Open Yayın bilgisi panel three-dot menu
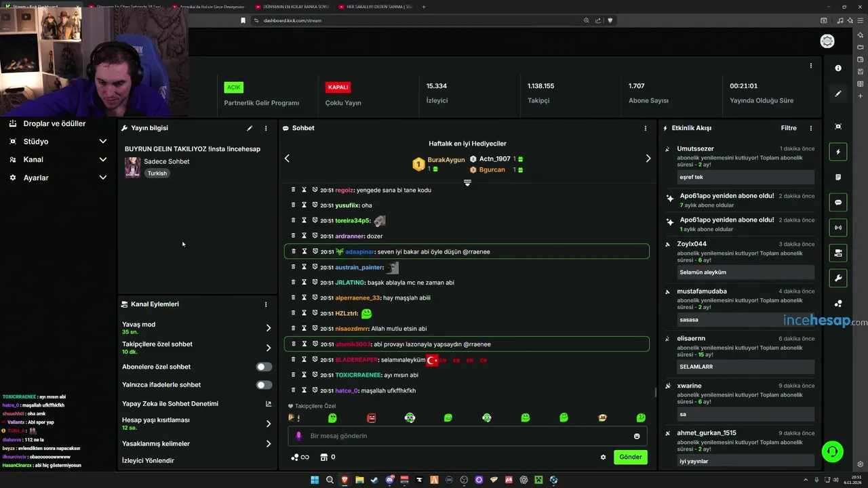The height and width of the screenshot is (488, 868). [266, 128]
